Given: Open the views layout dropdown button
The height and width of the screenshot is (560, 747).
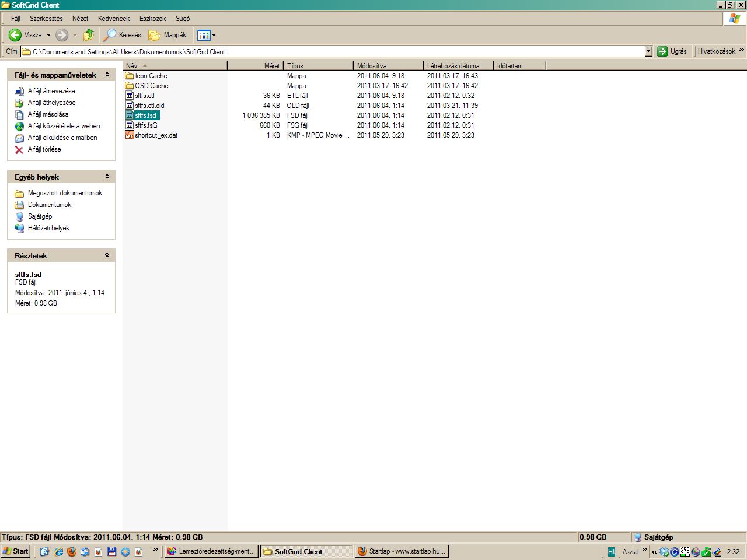Looking at the screenshot, I should point(207,35).
